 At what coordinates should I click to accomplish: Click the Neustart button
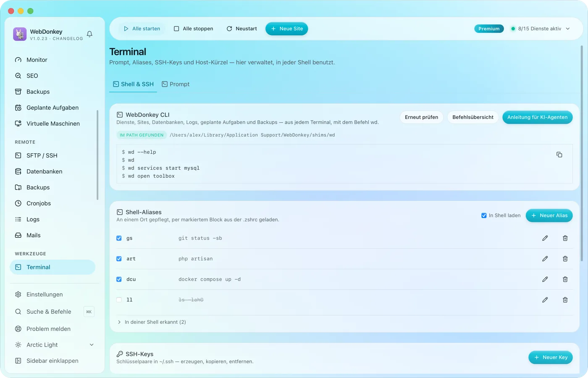242,29
